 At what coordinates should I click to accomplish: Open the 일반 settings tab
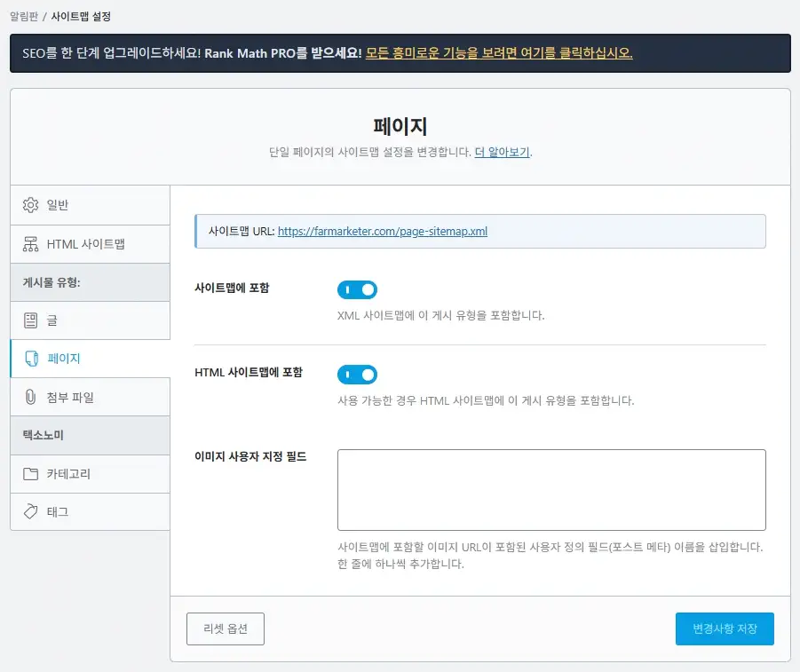[58, 205]
